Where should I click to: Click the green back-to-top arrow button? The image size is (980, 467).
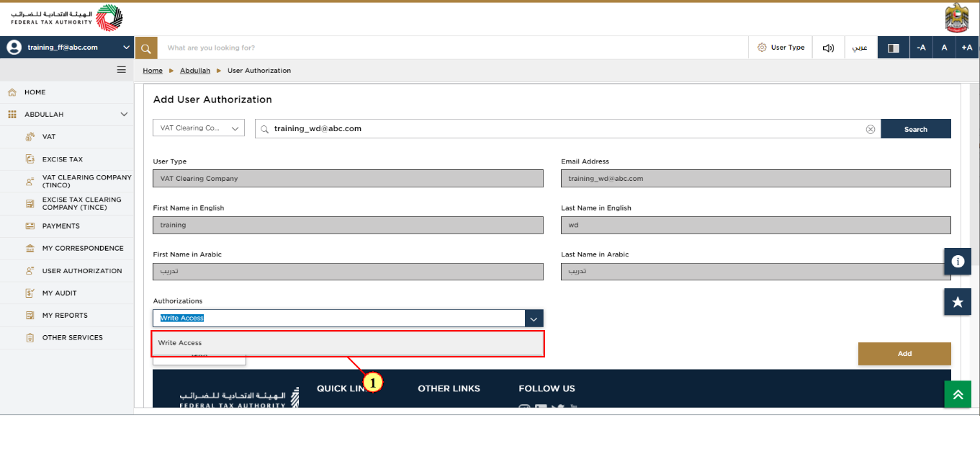[958, 394]
